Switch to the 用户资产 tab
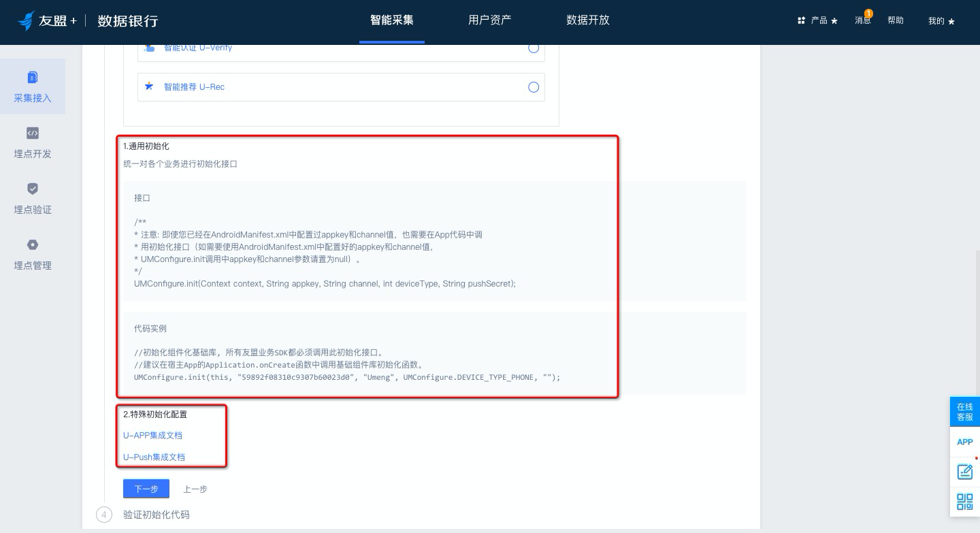Screen dimensions: 980x533 490,20
